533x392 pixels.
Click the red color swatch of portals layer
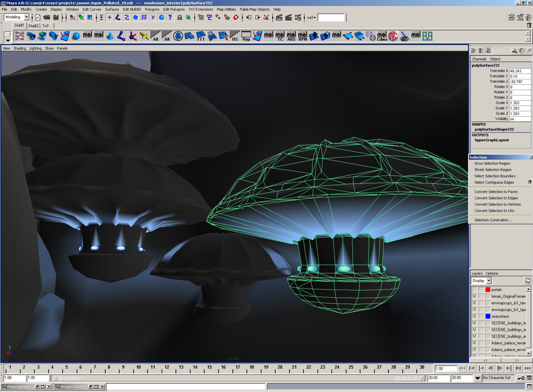pyautogui.click(x=488, y=290)
